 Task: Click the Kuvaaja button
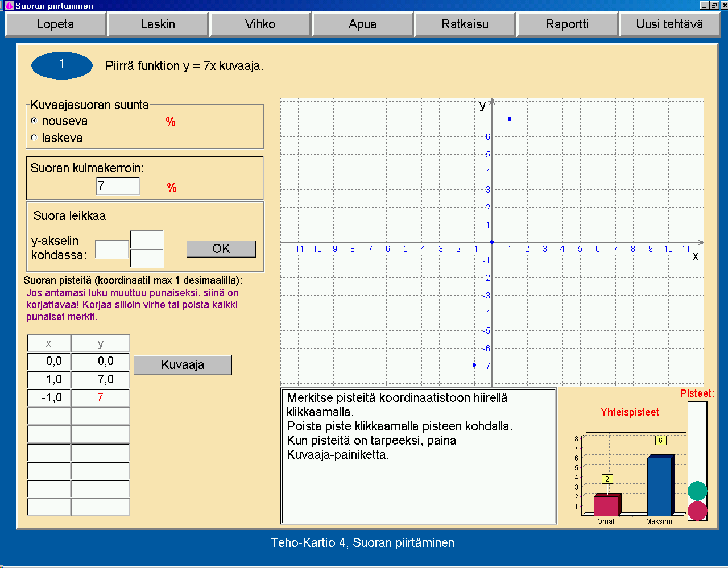pyautogui.click(x=183, y=365)
